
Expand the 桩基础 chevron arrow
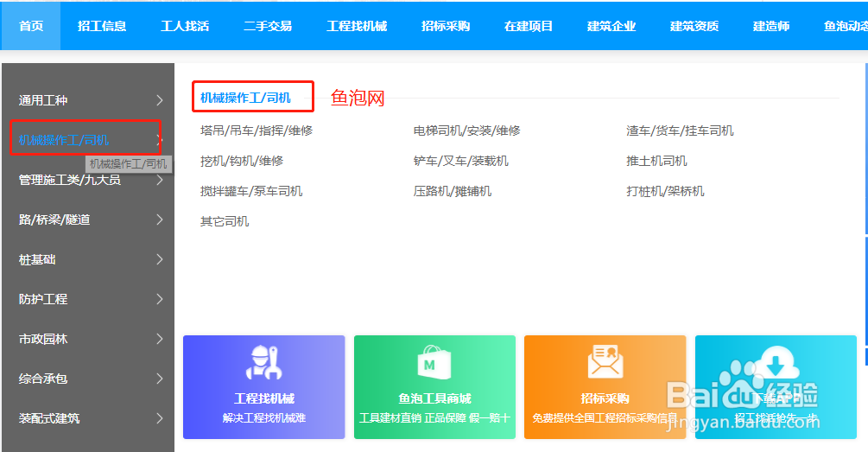[x=160, y=259]
